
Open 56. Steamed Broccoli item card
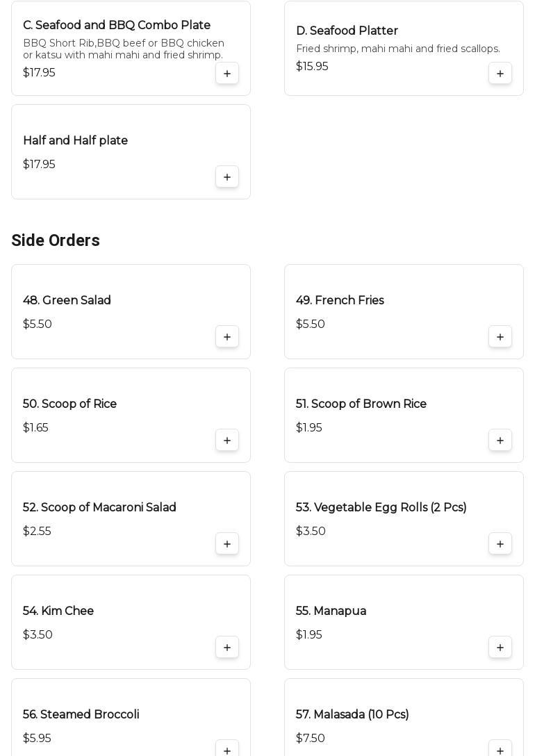pyautogui.click(x=81, y=715)
